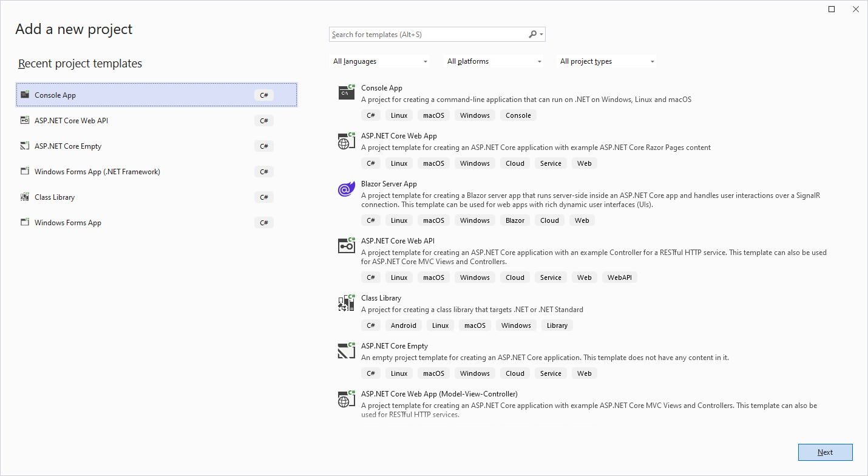The height and width of the screenshot is (476, 868).
Task: Click the recent Windows Forms App icon
Action: tap(25, 222)
